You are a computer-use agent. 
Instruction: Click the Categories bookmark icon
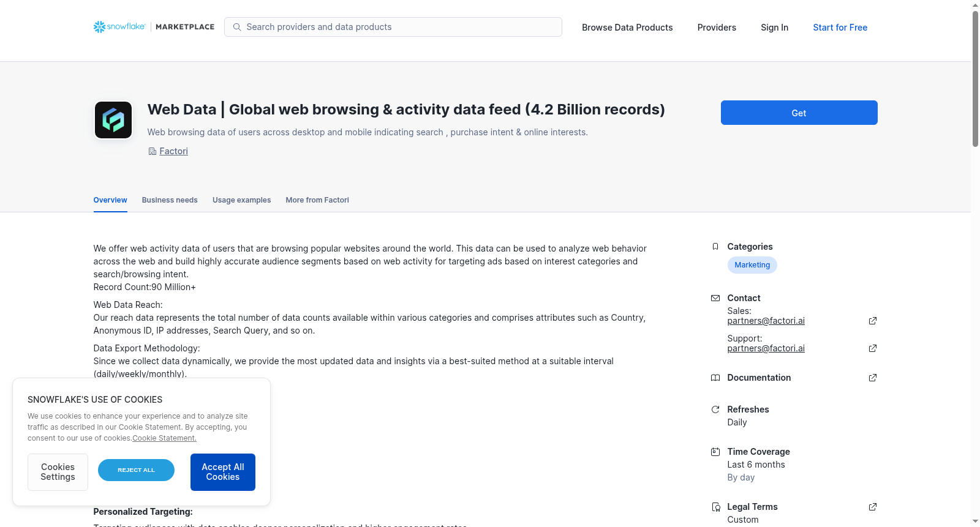tap(715, 247)
